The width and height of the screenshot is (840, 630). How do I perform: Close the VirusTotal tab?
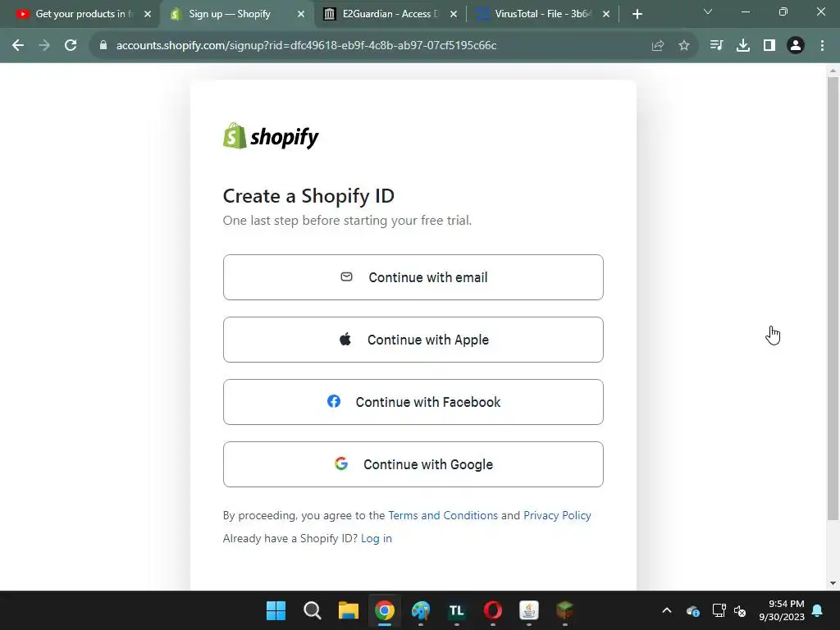coord(606,15)
